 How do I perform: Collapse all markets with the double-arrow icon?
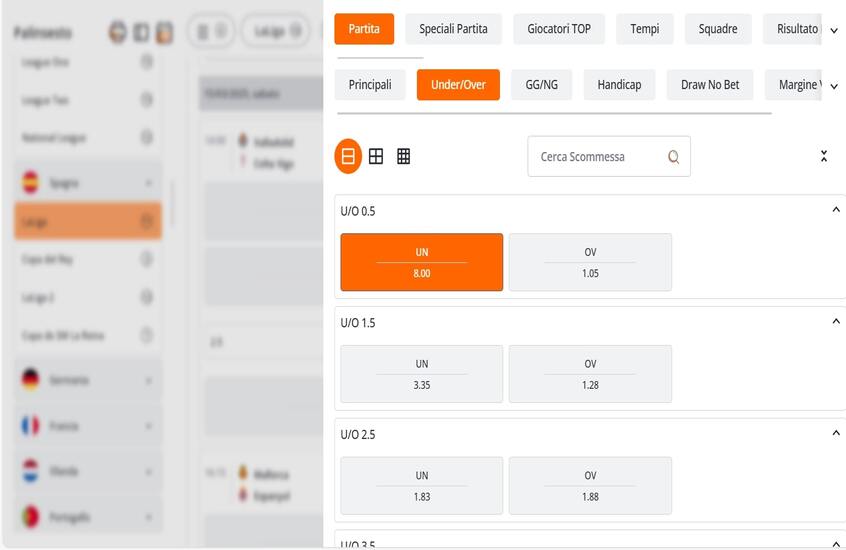point(823,156)
